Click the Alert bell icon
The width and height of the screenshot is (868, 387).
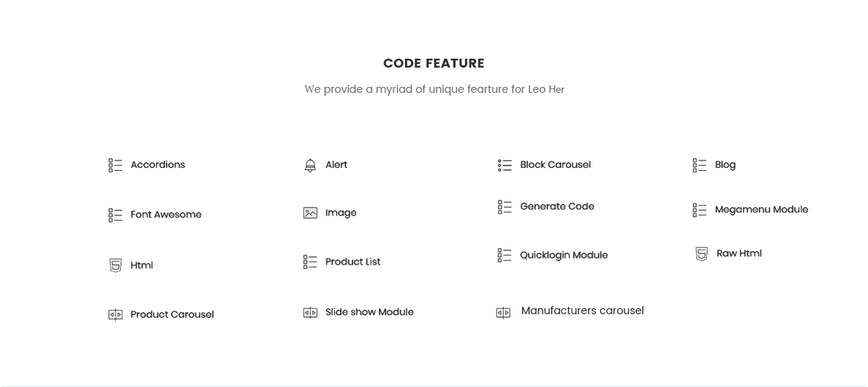pyautogui.click(x=311, y=165)
